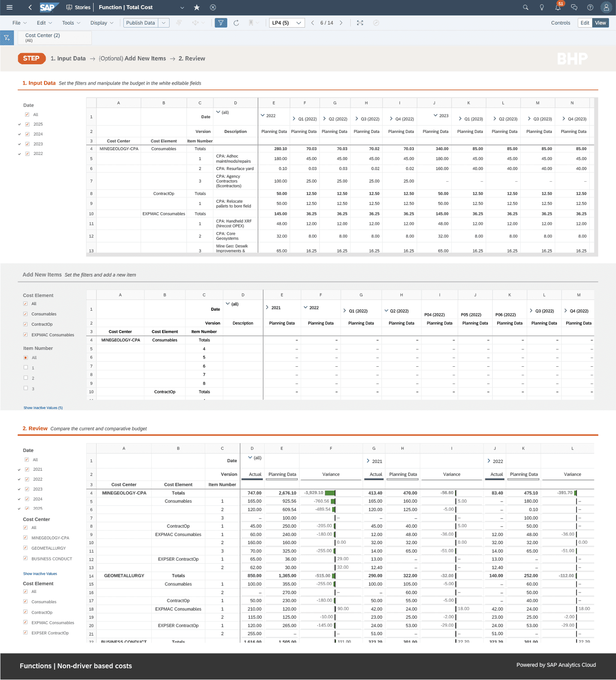Jump to 2. Review step

[x=192, y=59]
